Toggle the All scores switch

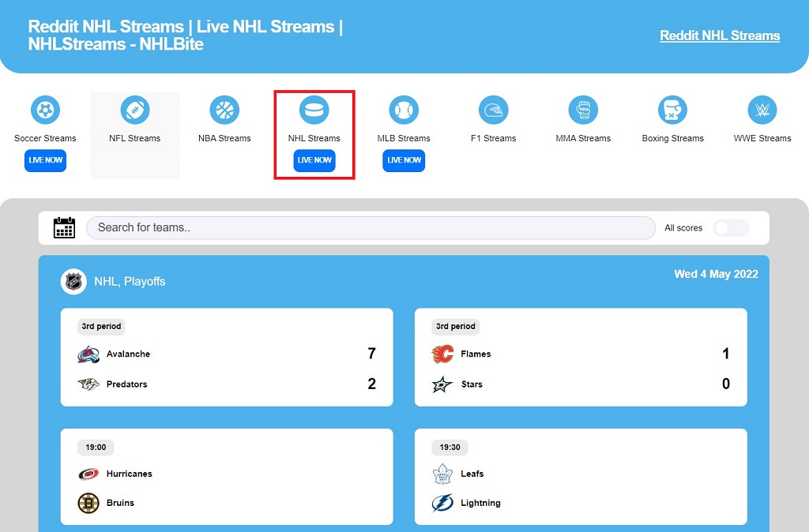click(731, 228)
